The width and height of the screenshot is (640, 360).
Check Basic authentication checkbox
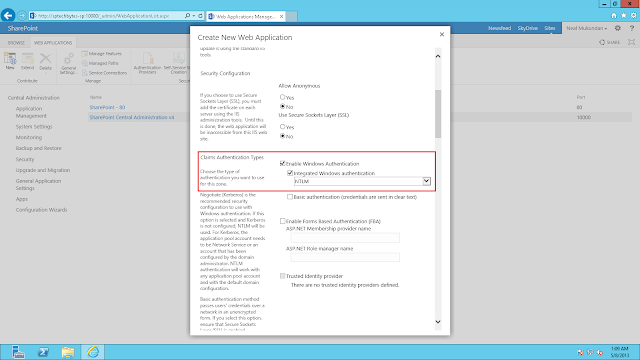[290, 197]
